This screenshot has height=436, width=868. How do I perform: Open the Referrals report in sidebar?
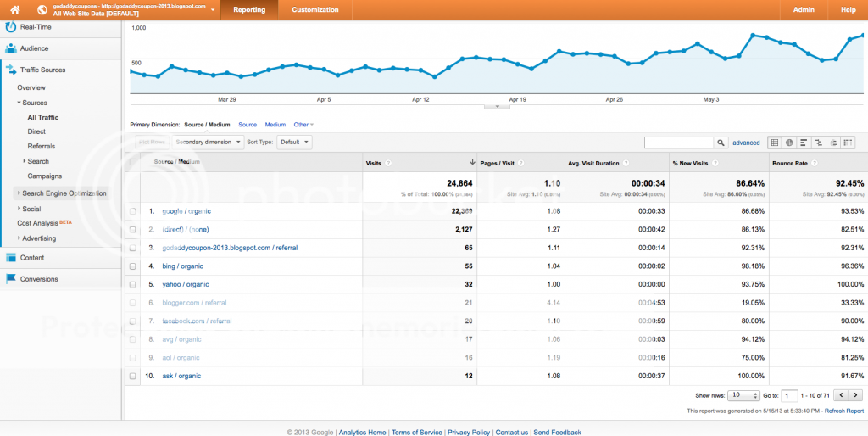coord(41,147)
